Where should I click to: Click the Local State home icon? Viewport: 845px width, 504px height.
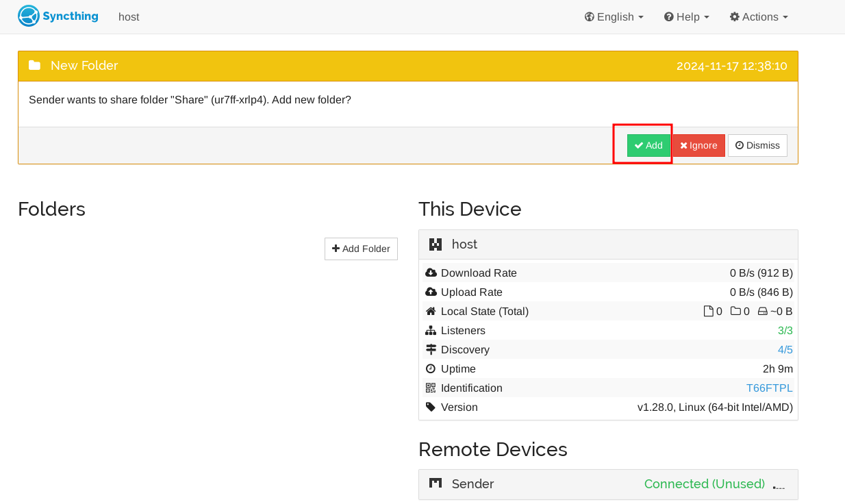431,312
